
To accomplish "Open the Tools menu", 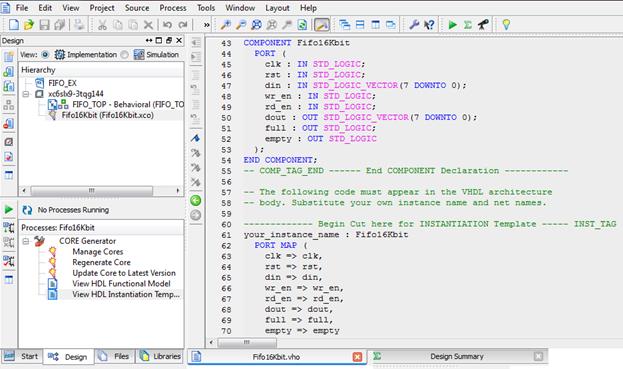I will (206, 8).
